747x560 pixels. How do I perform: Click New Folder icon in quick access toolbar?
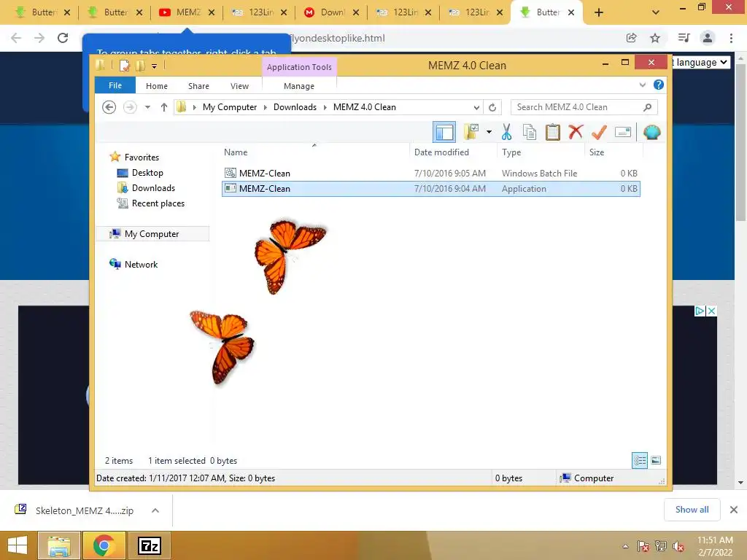140,66
